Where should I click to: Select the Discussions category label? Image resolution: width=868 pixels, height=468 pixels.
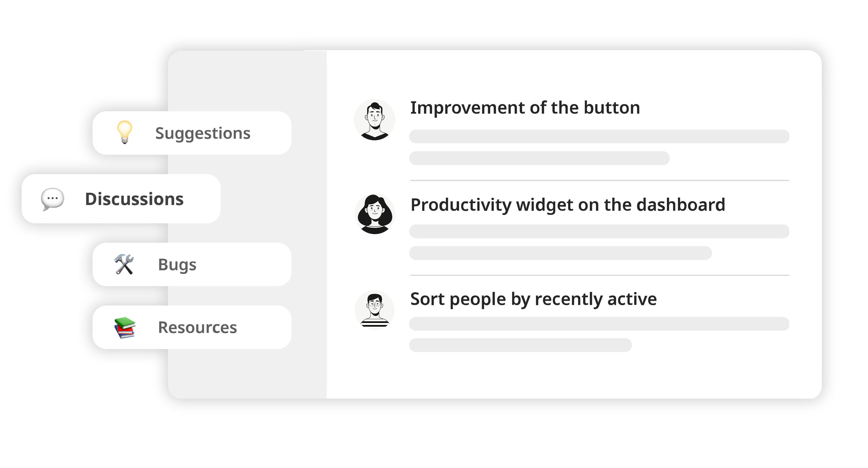point(134,199)
